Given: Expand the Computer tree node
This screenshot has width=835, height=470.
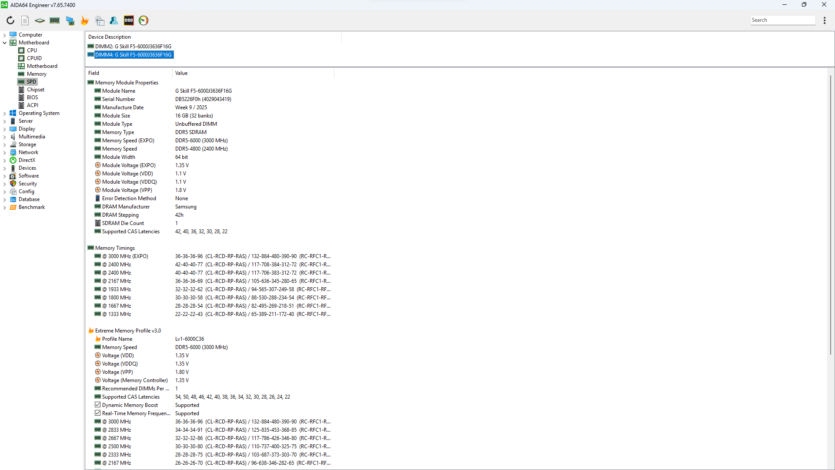Looking at the screenshot, I should [x=5, y=35].
